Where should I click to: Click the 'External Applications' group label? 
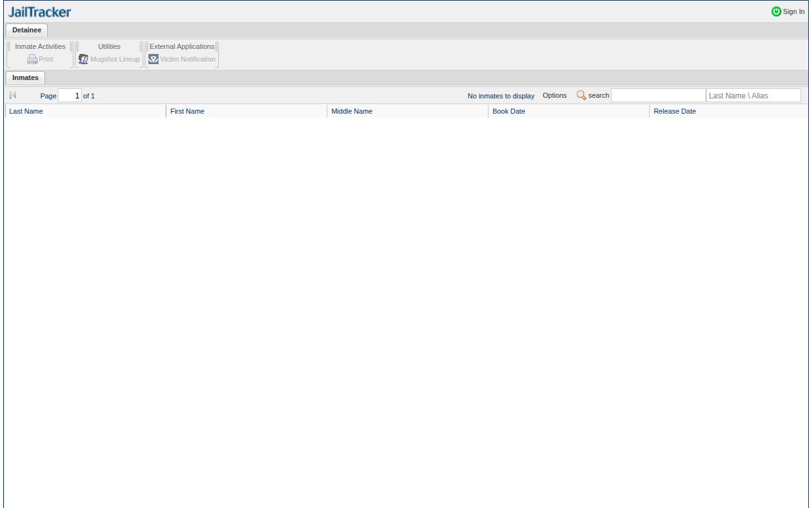click(182, 46)
